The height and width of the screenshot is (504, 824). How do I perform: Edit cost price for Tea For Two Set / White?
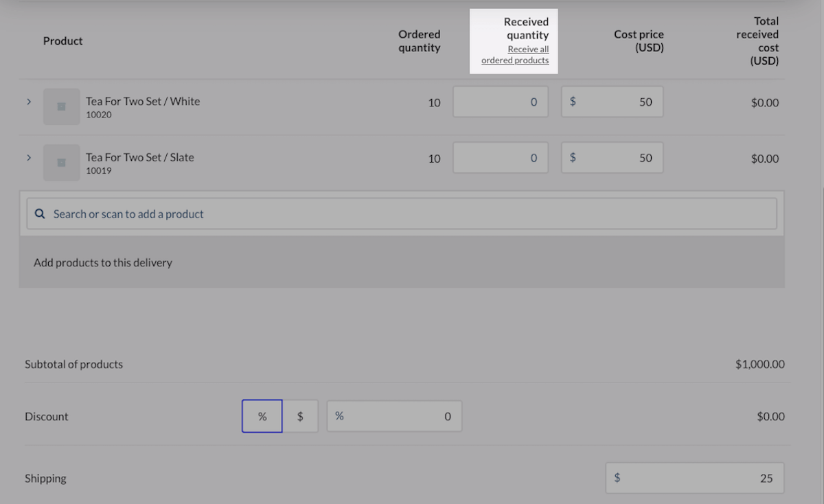[x=613, y=102]
